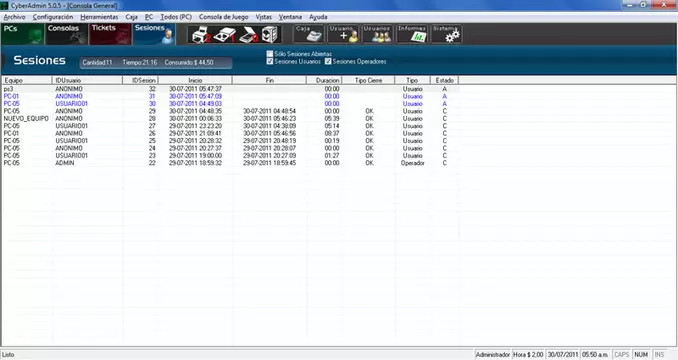Sort by IDSesion column header
Screen dimensions: 678x360
(x=140, y=80)
